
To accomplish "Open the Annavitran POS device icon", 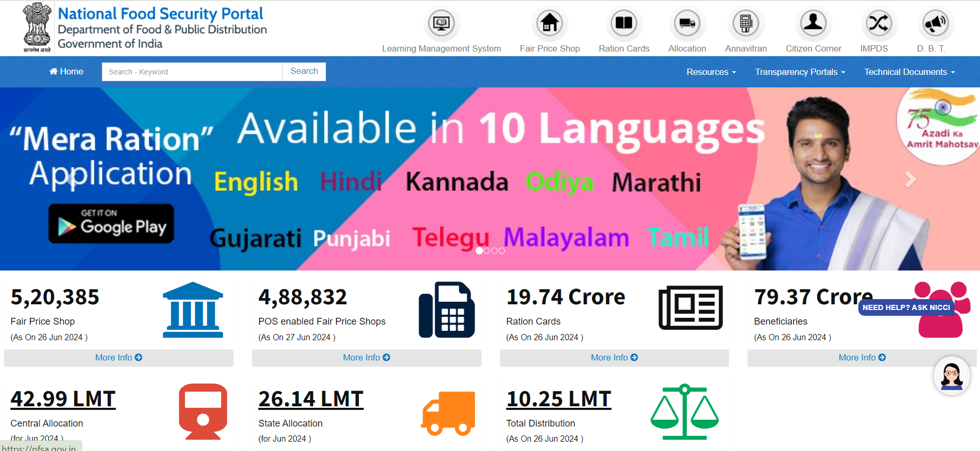I will tap(746, 23).
